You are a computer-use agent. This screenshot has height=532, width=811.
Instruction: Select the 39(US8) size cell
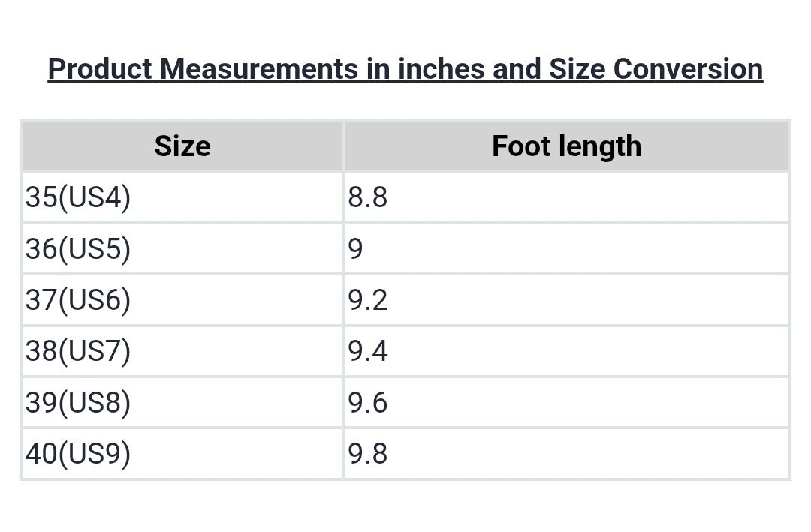[78, 403]
